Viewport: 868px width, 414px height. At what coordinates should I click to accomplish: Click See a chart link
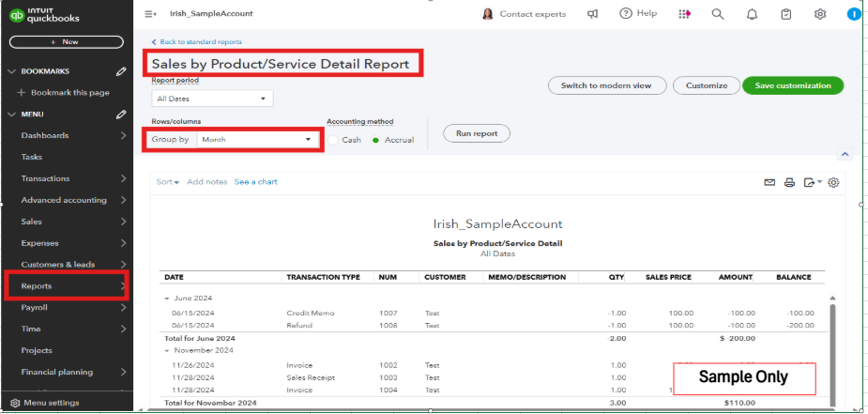click(x=256, y=182)
